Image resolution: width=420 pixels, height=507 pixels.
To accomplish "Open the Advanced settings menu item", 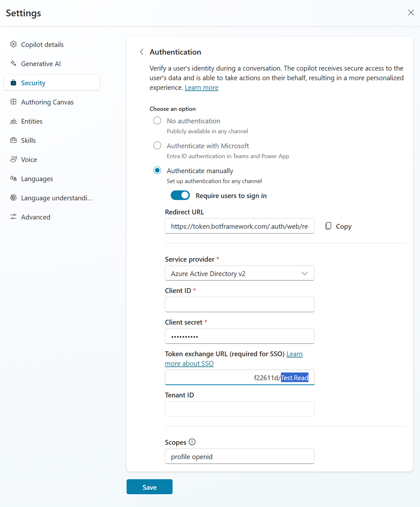I will coord(35,217).
